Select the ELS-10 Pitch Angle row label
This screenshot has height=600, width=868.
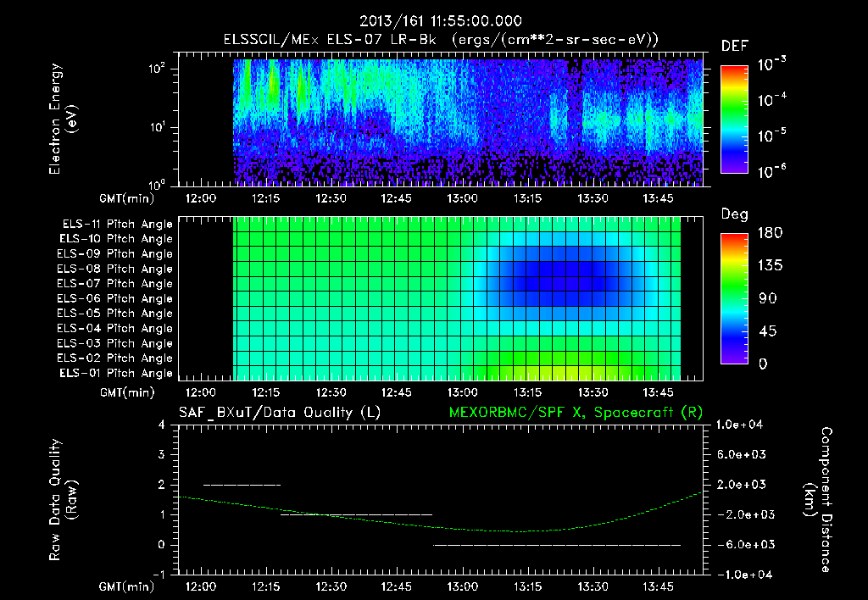click(116, 239)
